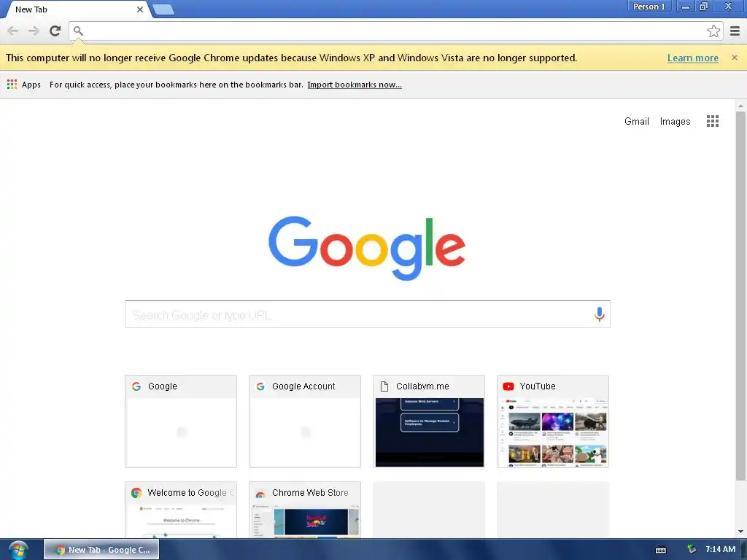Focus the address bar field
This screenshot has width=747, height=560.
pos(395,31)
